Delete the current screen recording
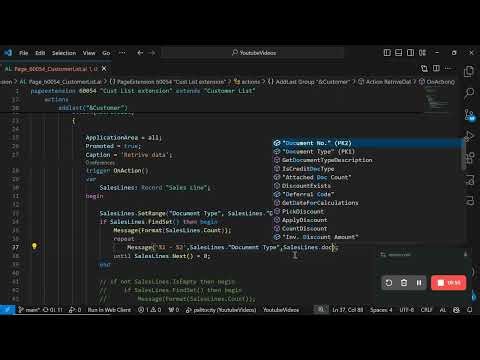Viewport: 480px width, 360px height. pyautogui.click(x=404, y=283)
